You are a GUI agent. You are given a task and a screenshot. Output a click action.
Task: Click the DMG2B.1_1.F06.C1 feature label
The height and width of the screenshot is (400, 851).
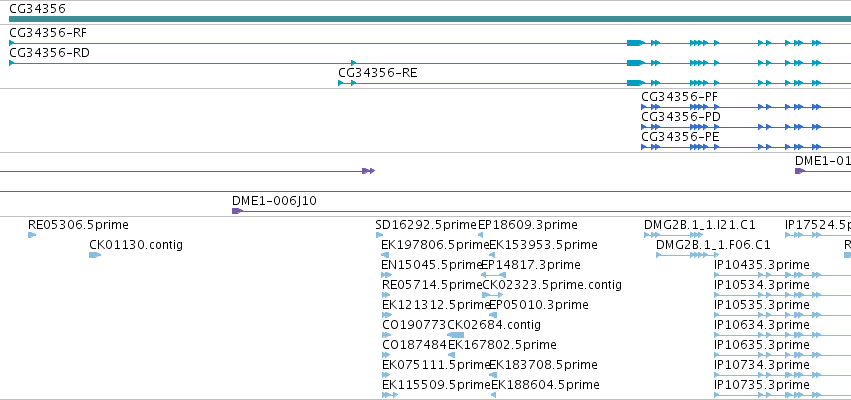point(713,245)
